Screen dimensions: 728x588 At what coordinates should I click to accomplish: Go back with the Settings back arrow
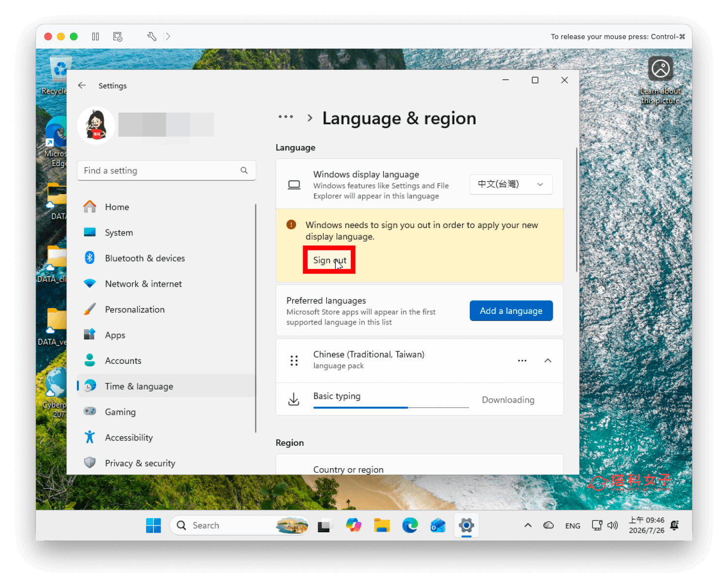[x=82, y=85]
